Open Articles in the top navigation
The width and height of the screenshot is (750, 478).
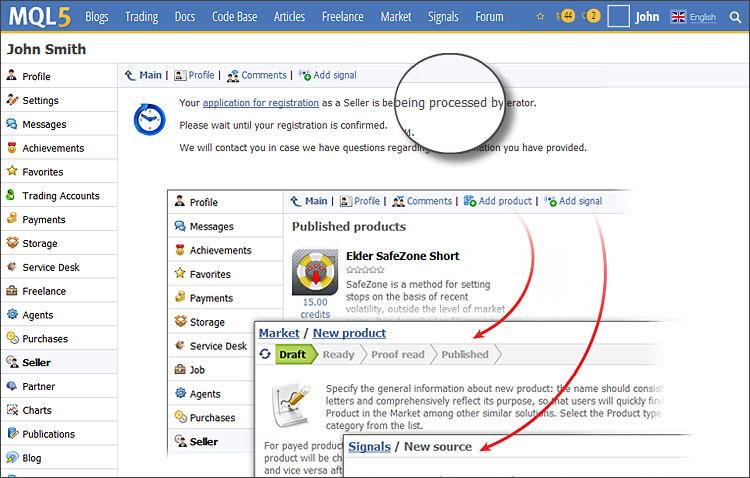[x=289, y=17]
